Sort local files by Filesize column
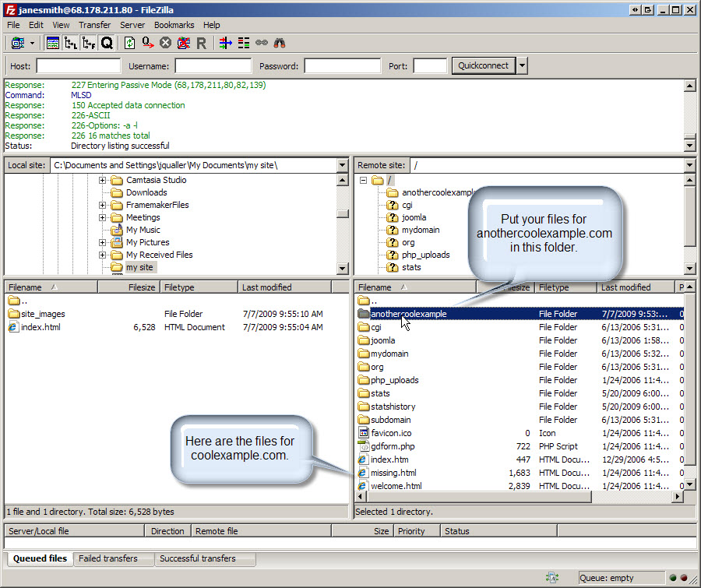701x588 pixels. click(x=129, y=287)
